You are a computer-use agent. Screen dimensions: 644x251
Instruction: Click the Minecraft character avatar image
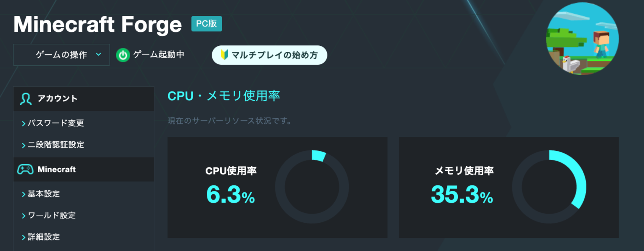582,39
